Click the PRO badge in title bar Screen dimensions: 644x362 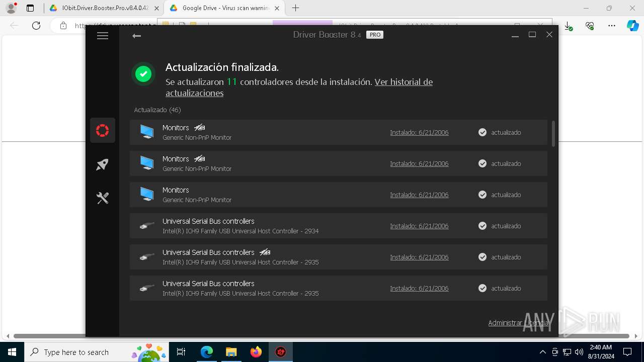pos(375,35)
